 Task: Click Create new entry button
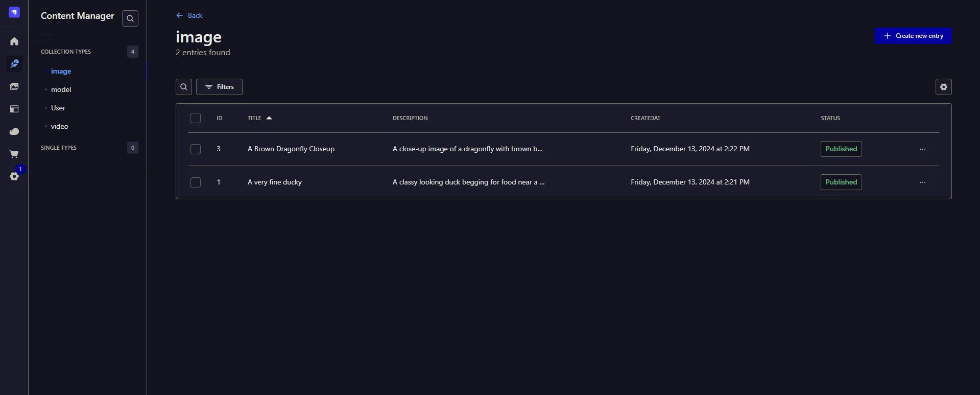coord(913,36)
